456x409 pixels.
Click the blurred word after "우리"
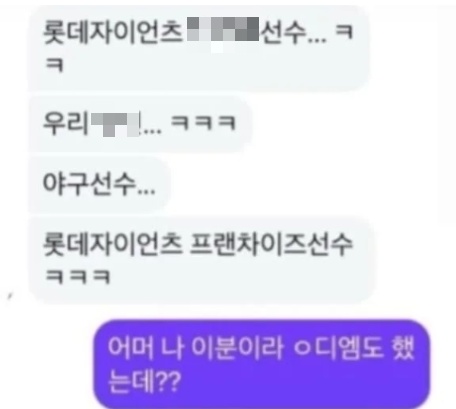click(x=115, y=124)
